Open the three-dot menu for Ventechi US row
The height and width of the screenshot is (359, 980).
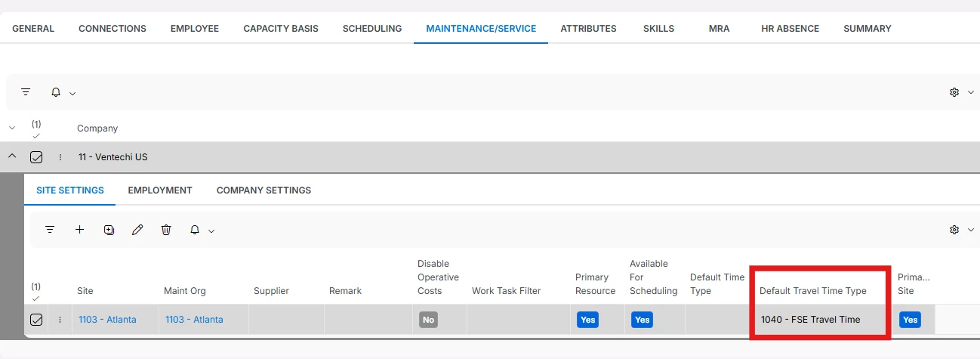click(60, 157)
